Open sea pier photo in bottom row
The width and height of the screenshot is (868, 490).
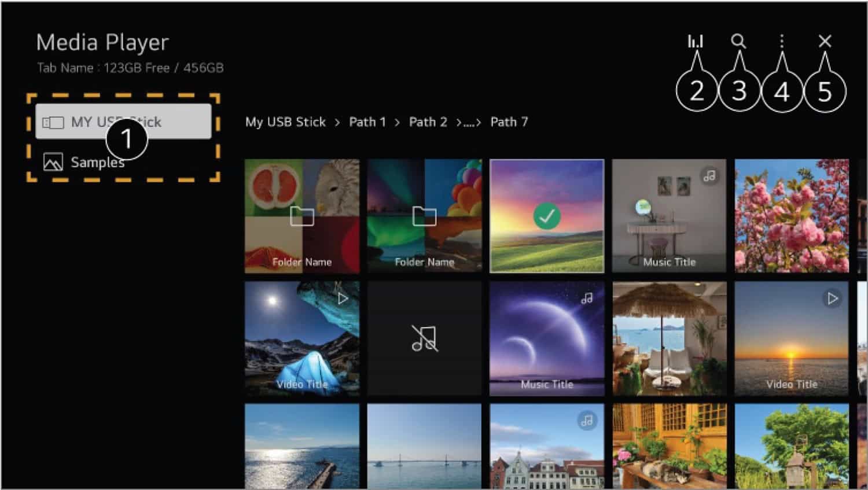(302, 446)
